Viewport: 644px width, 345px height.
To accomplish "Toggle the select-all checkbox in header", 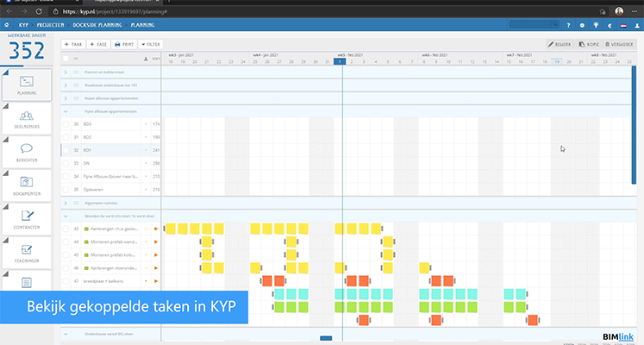I will pyautogui.click(x=66, y=59).
